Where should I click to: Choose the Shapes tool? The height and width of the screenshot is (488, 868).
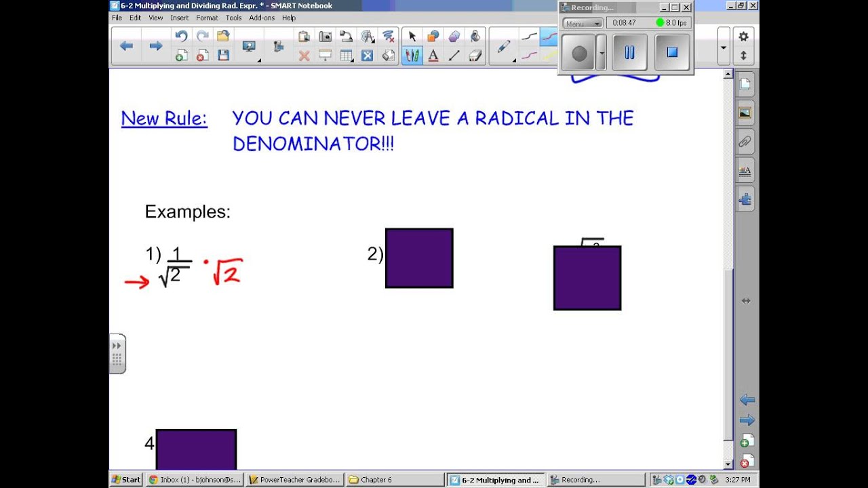pyautogui.click(x=433, y=37)
